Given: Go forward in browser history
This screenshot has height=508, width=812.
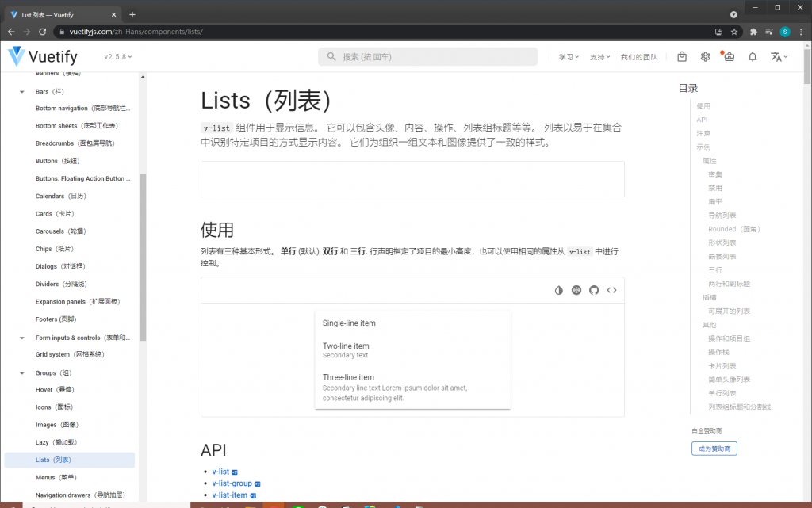Looking at the screenshot, I should pyautogui.click(x=27, y=32).
